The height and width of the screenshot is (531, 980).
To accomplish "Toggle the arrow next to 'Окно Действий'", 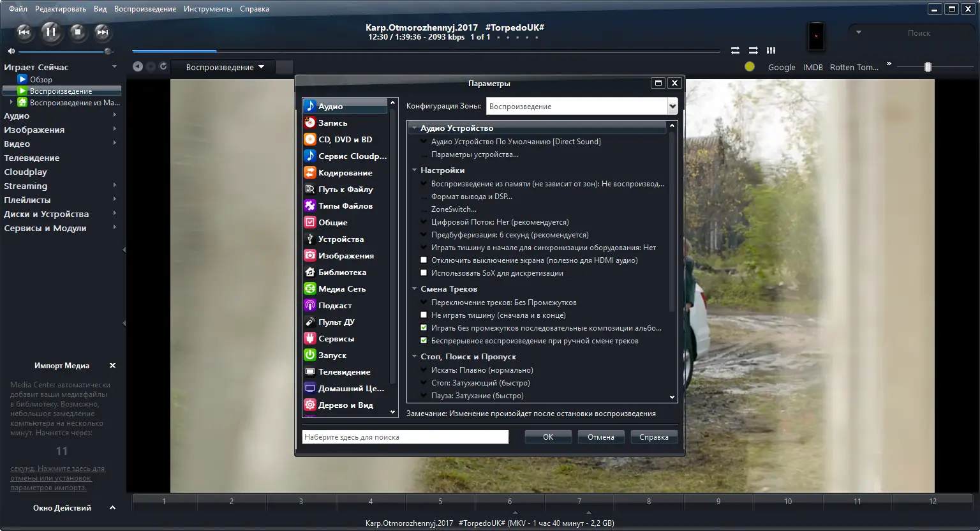I will click(x=112, y=508).
